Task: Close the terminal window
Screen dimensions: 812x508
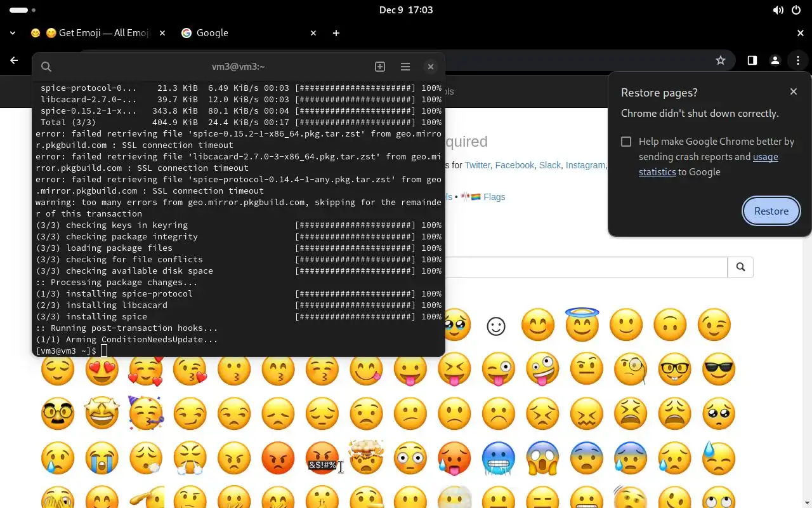Action: pos(431,67)
